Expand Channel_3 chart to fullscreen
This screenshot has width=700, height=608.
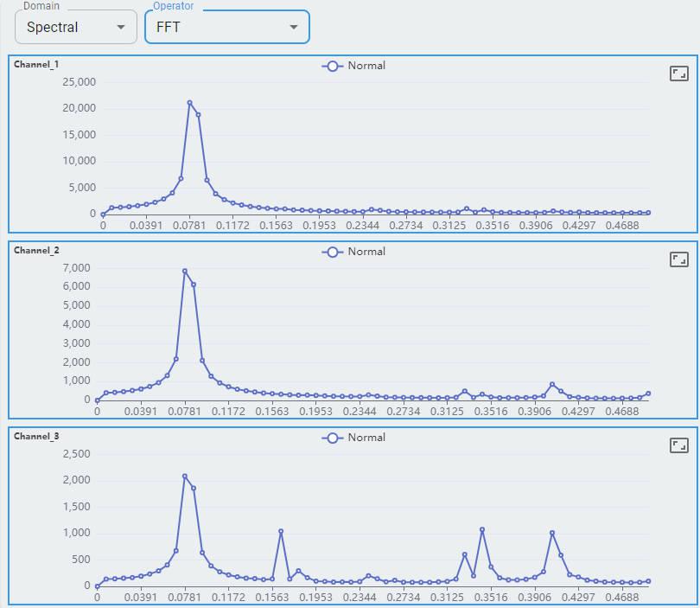(679, 445)
